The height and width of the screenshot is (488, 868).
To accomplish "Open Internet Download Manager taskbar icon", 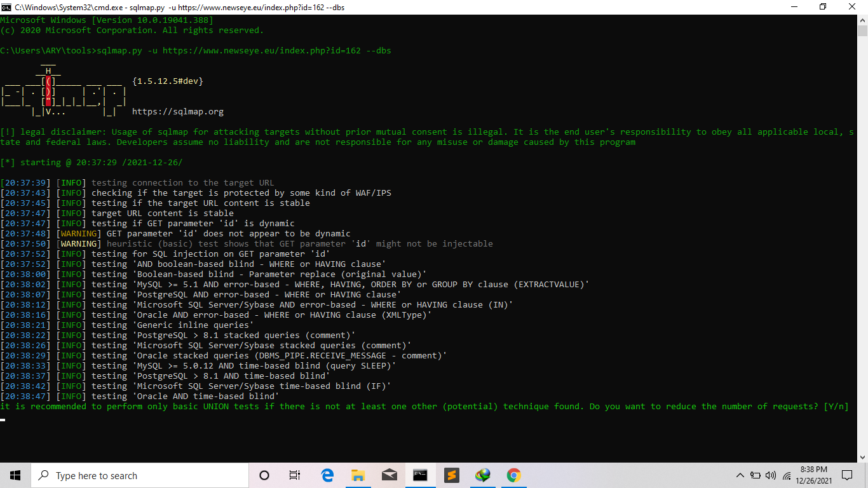I will [483, 475].
